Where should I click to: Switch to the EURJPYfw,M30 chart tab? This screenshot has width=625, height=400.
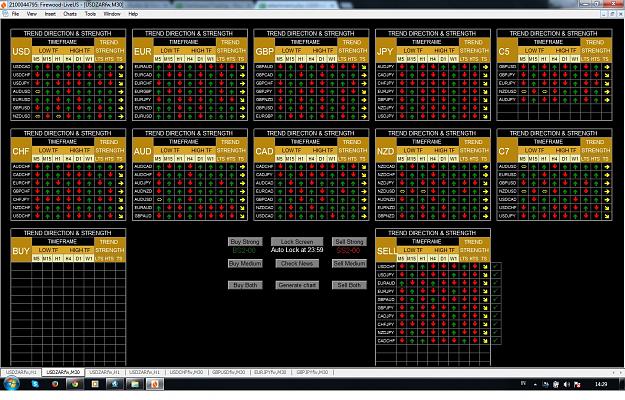tap(270, 372)
